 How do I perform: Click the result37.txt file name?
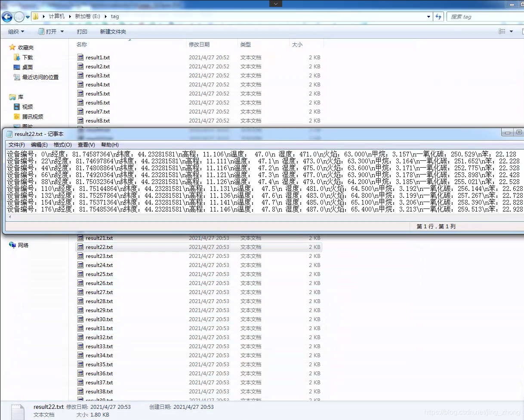99,382
